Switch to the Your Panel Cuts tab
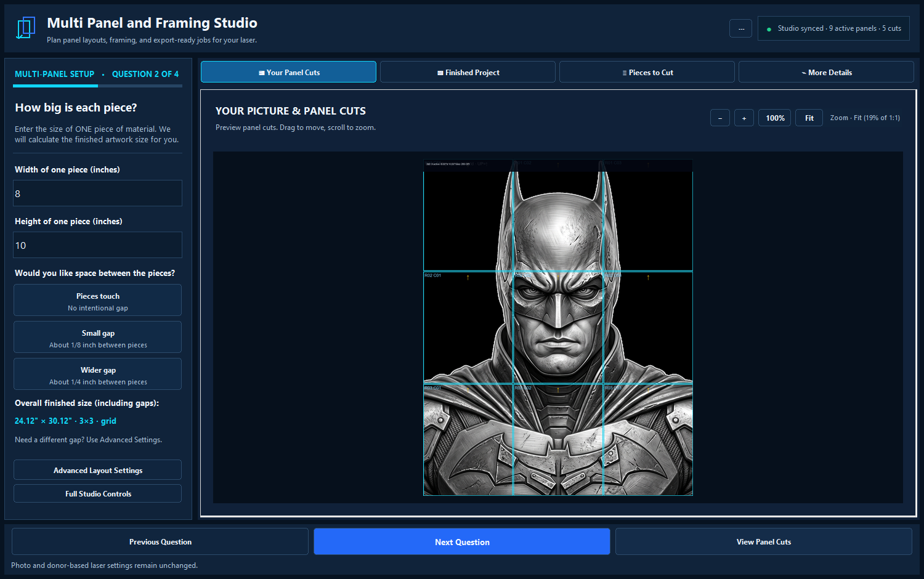The width and height of the screenshot is (924, 579). [288, 72]
